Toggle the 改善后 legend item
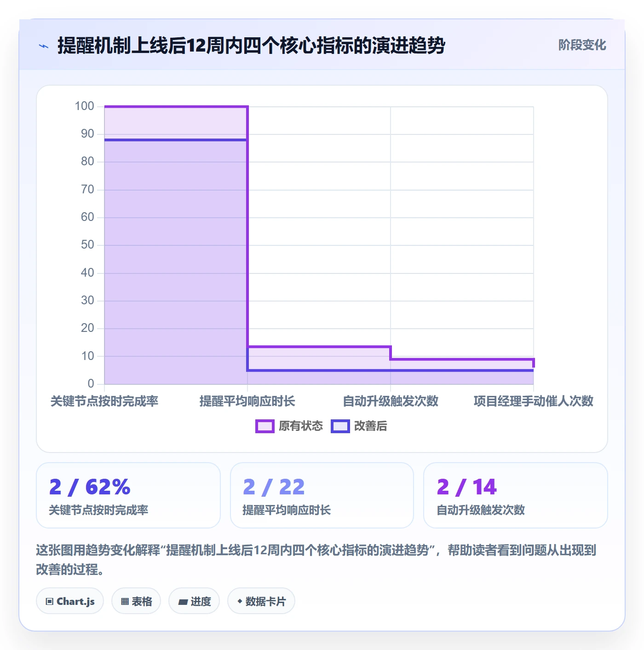This screenshot has width=644, height=650. pos(359,426)
